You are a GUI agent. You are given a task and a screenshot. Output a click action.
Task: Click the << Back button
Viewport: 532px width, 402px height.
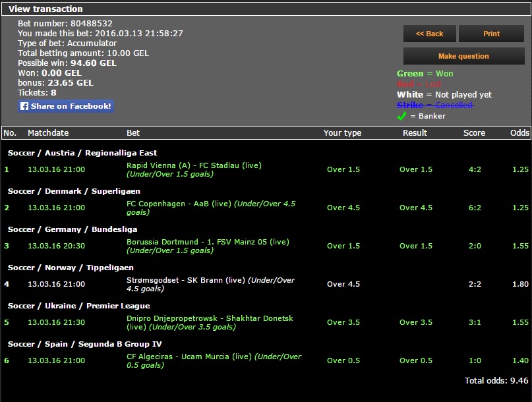tap(430, 34)
